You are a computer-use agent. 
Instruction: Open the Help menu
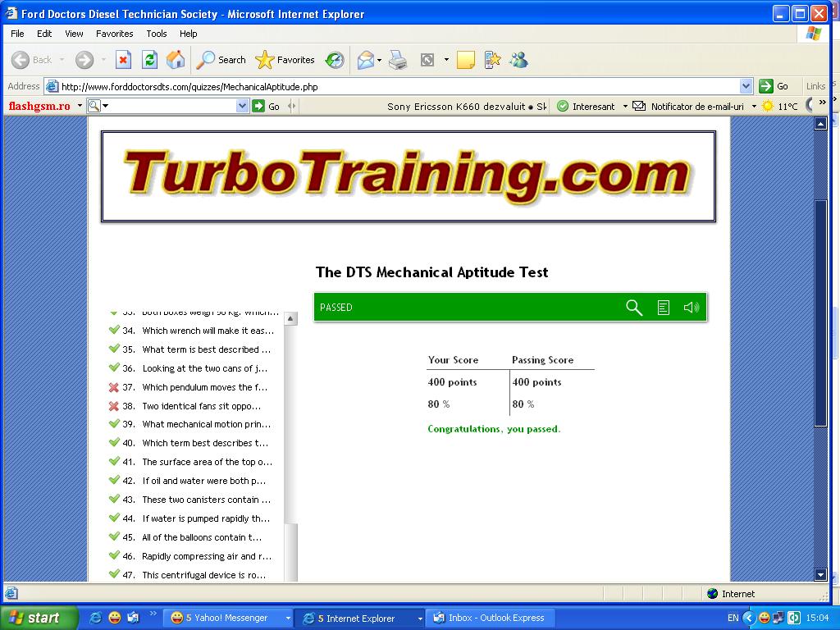188,34
